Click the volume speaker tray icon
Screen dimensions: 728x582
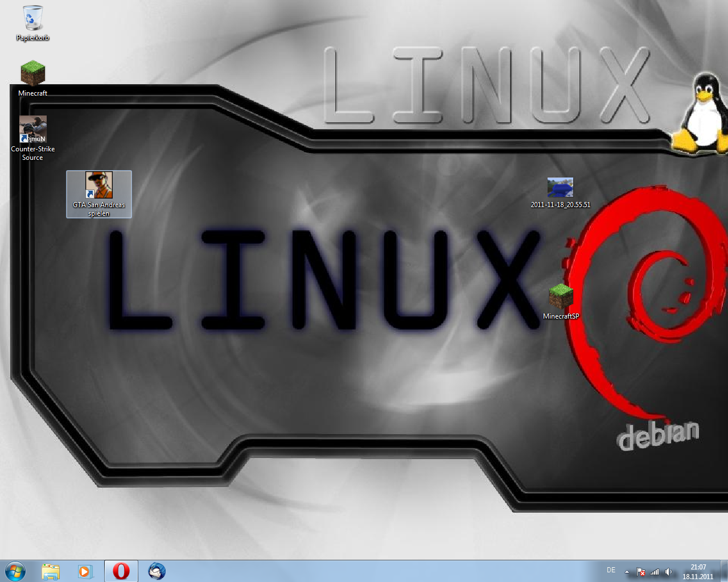click(x=668, y=572)
